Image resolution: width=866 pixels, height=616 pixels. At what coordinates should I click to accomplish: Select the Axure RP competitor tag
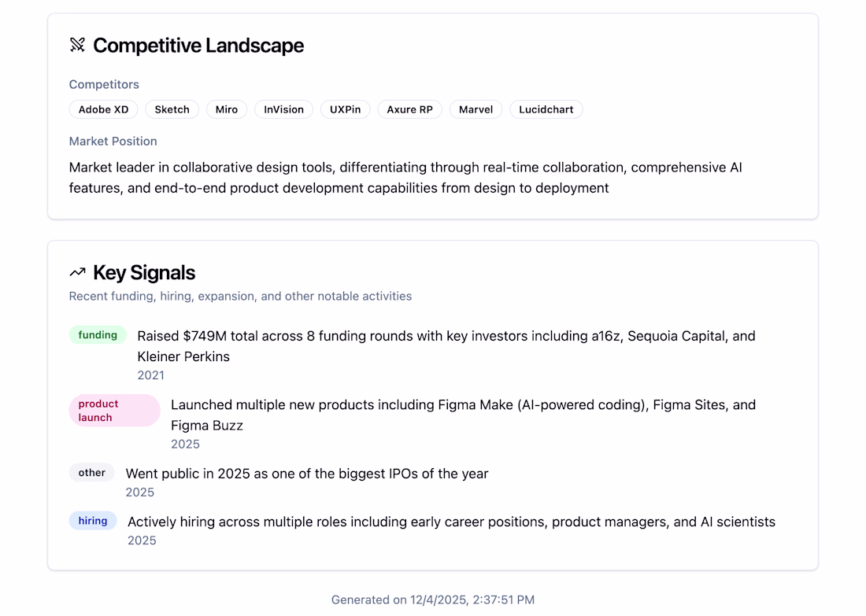click(x=409, y=109)
